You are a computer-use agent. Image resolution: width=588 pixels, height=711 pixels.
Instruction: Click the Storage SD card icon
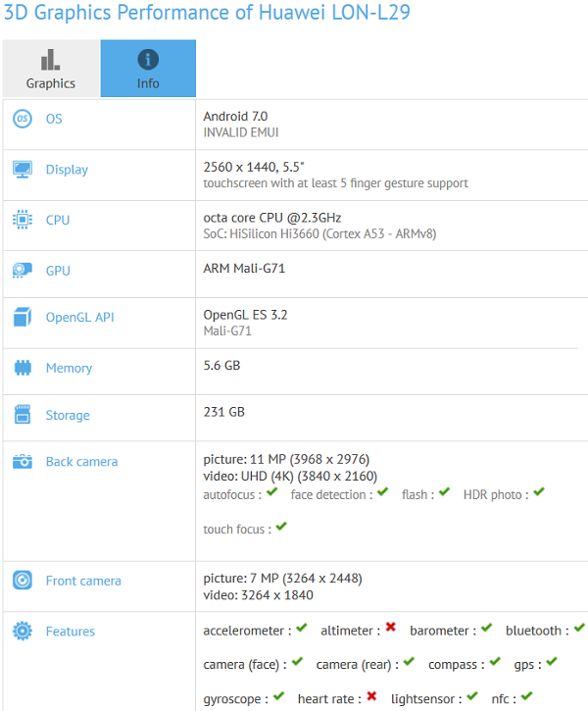pyautogui.click(x=23, y=415)
